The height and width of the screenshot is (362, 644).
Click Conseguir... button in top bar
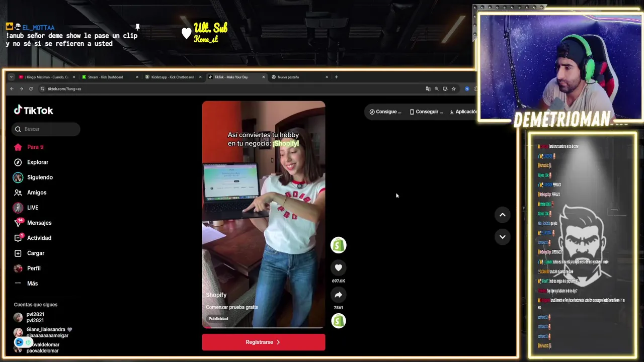[426, 112]
